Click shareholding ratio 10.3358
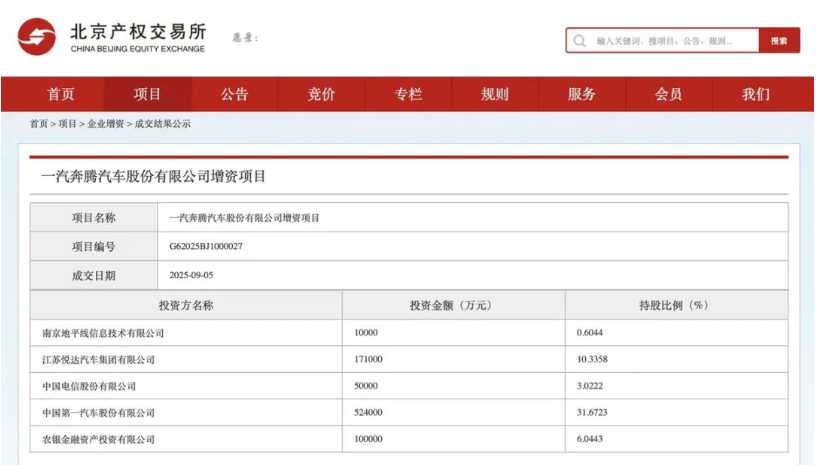The image size is (816, 465). click(592, 359)
